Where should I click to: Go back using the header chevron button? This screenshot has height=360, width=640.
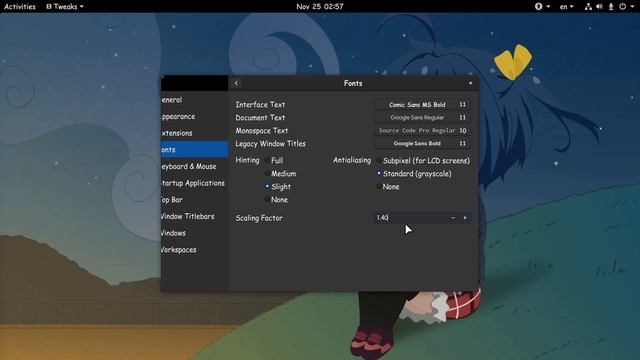click(236, 83)
